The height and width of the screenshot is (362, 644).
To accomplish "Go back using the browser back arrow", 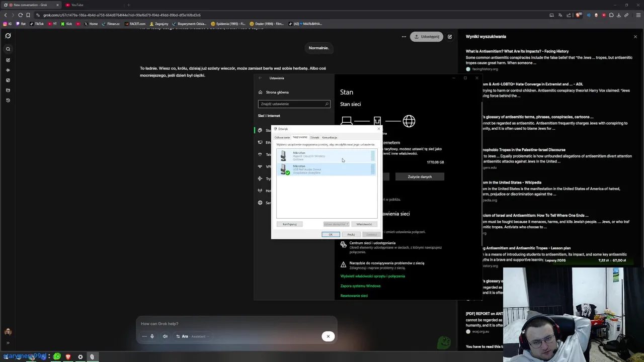I will 6,15.
